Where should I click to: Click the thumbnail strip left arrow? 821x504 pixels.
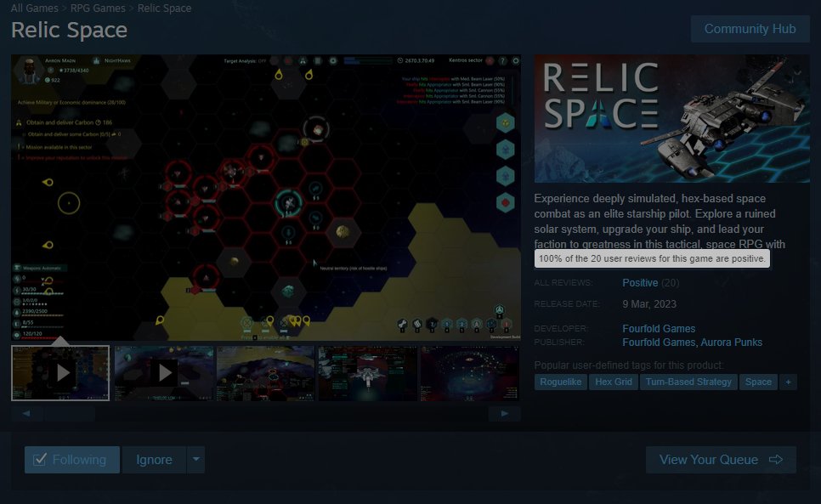[x=26, y=413]
